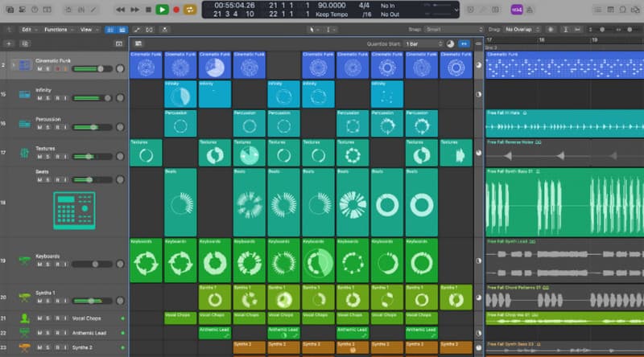The width and height of the screenshot is (644, 357).
Task: Open the Left-click pointer tool menu
Action: pyautogui.click(x=313, y=30)
